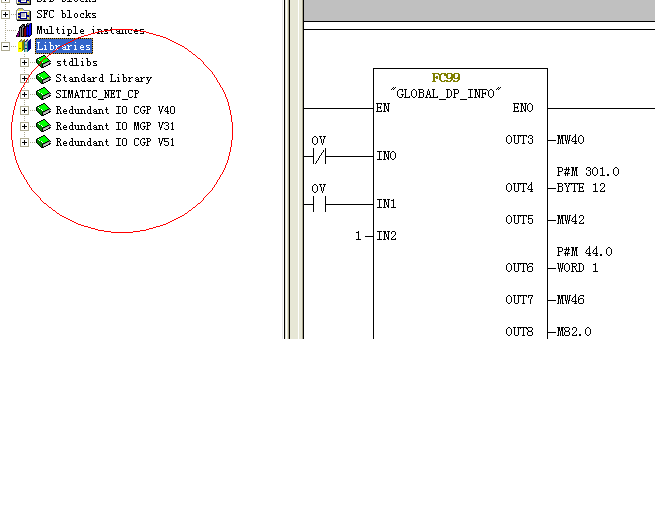Select the FC99 block header
This screenshot has width=655, height=512.
[445, 77]
